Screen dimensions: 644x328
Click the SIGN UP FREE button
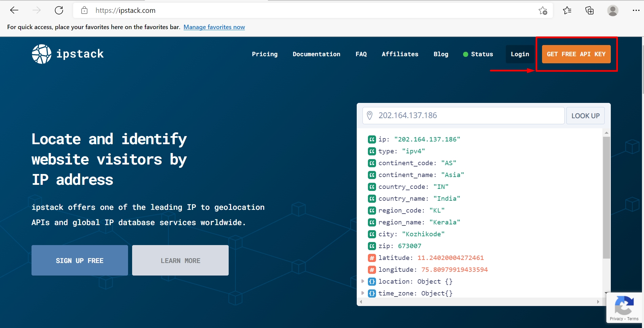80,260
